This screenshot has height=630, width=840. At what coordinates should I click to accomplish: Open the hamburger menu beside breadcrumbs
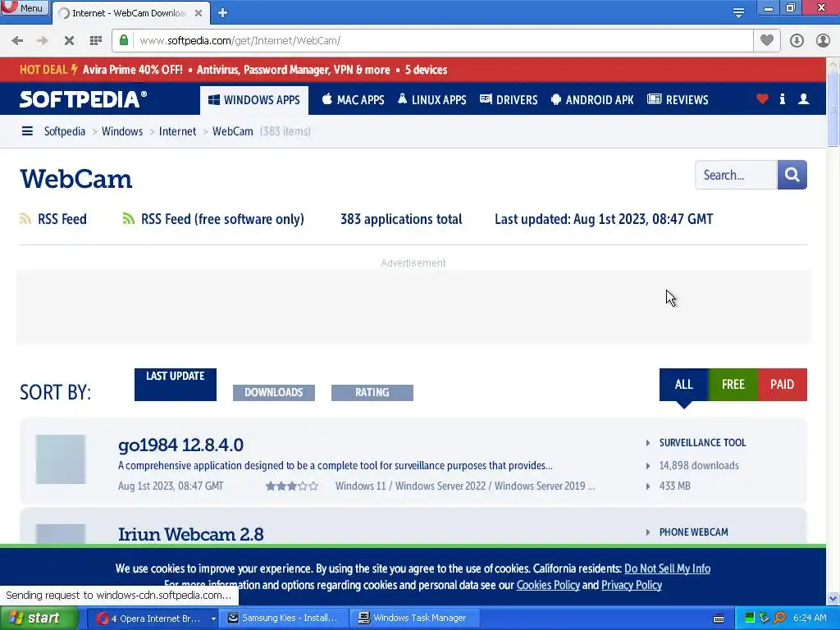coord(27,131)
